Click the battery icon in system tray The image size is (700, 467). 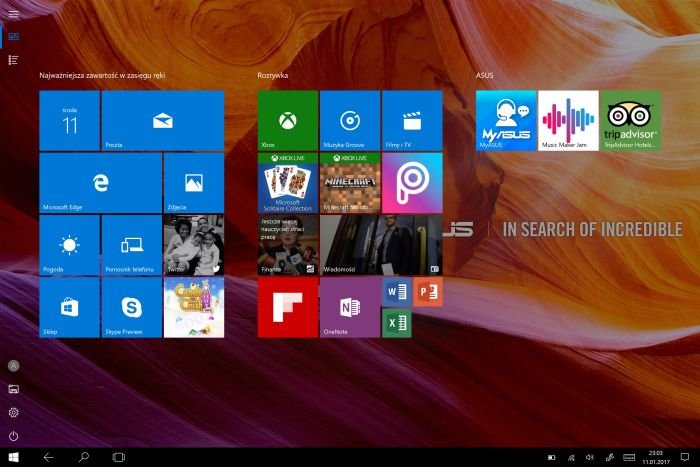[x=552, y=457]
